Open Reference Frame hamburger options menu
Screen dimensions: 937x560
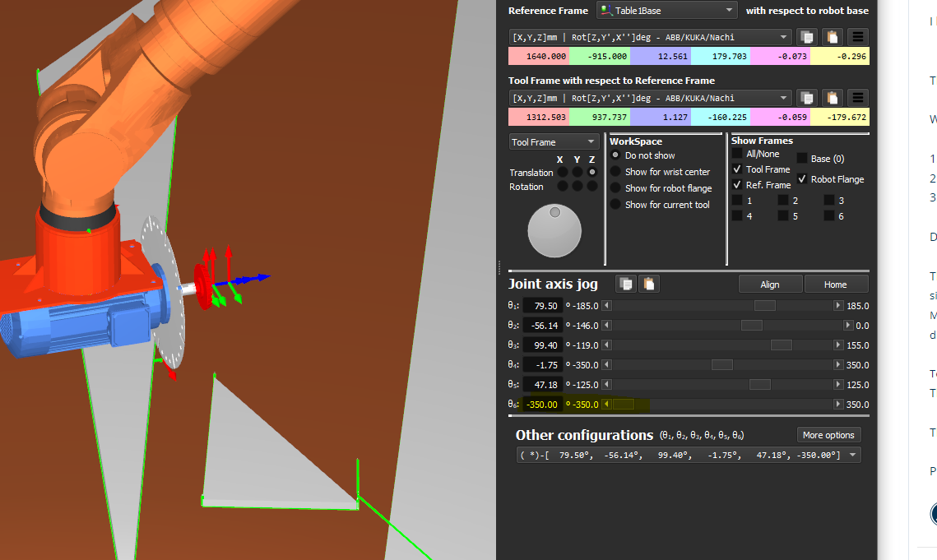click(858, 37)
